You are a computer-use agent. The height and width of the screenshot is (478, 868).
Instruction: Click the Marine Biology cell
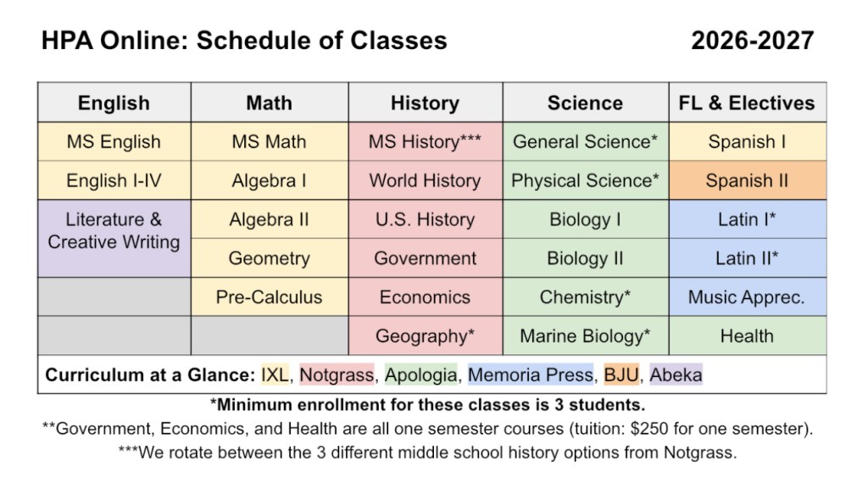point(585,336)
